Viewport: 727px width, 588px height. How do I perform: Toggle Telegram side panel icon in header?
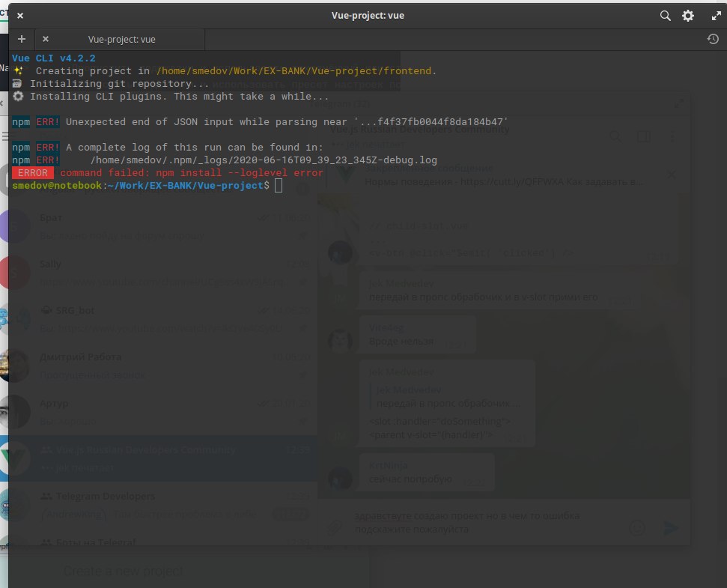pos(644,136)
